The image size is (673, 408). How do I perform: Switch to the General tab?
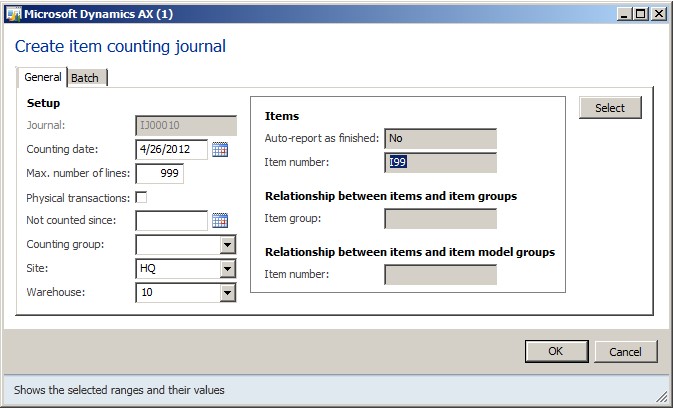[x=42, y=77]
